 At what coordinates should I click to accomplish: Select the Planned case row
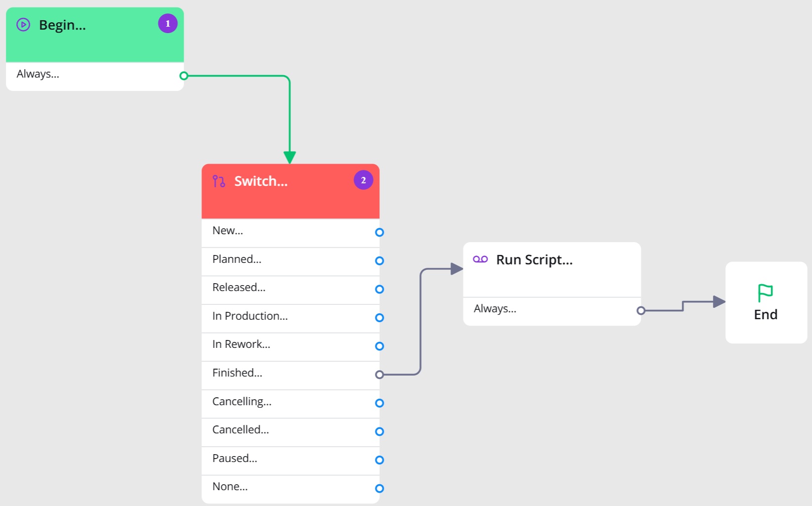[x=290, y=261]
